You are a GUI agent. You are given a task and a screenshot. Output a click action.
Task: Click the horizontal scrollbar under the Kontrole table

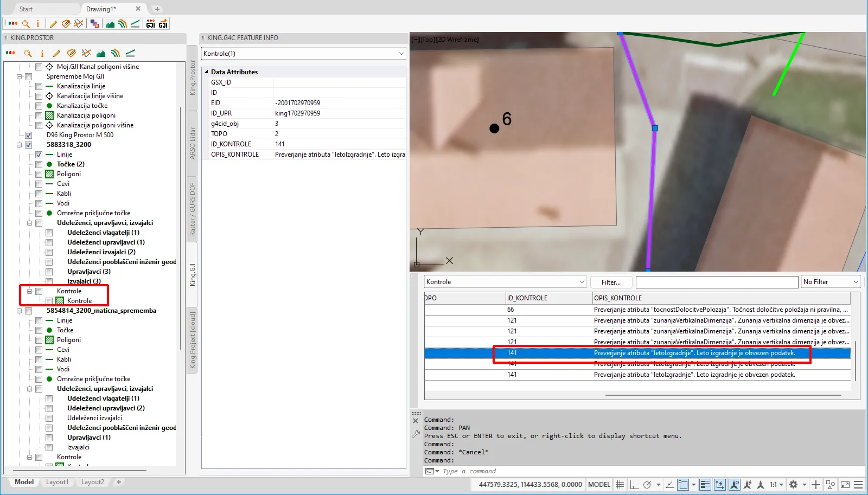[x=723, y=395]
